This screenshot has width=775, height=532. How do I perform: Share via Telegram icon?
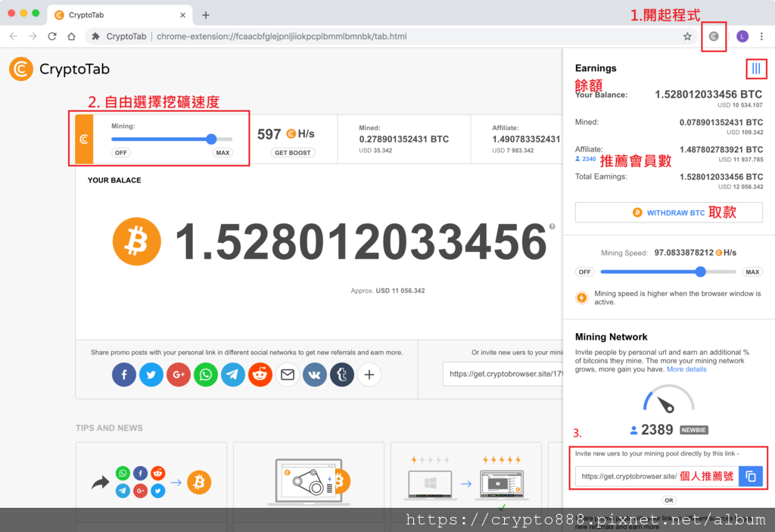click(233, 375)
